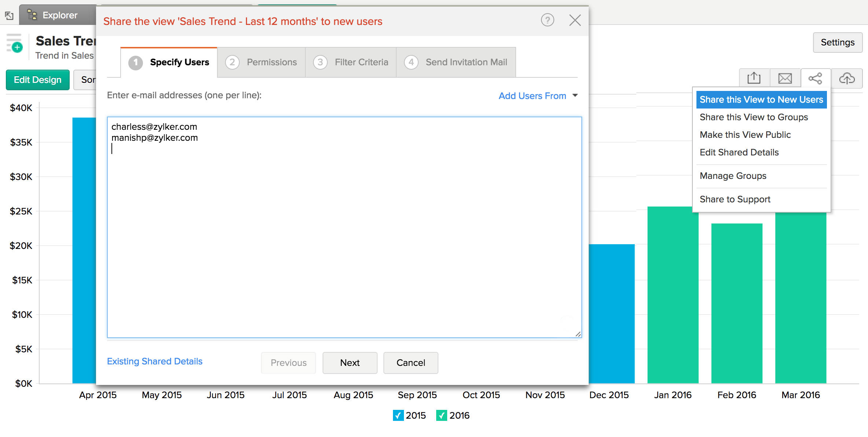Click the resize/expand icon near Explorer tab
The height and width of the screenshot is (437, 868).
click(9, 15)
